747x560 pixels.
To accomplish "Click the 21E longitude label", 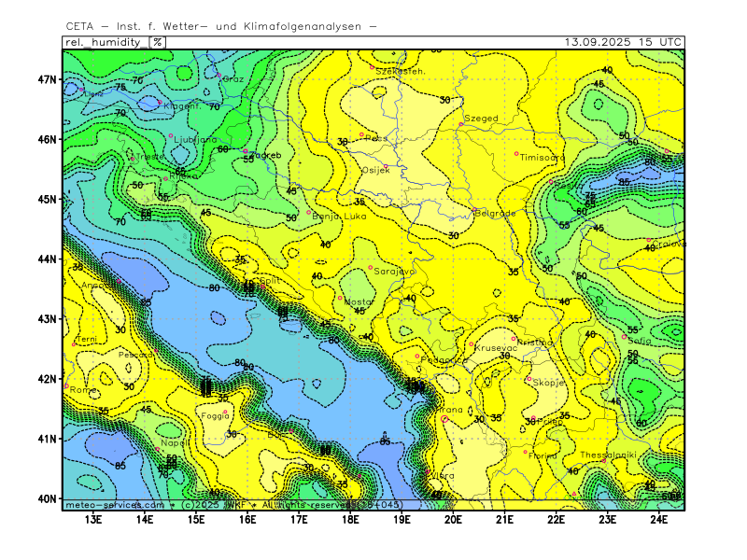I will (505, 519).
